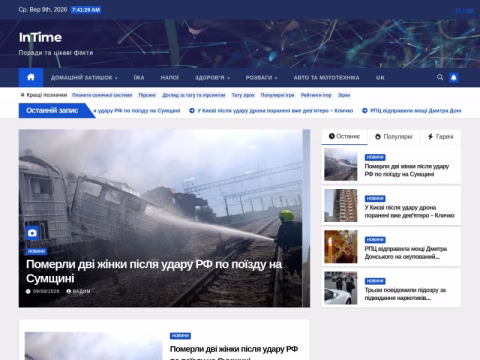
Task: Open the Зірки tag
Action: pos(344,95)
